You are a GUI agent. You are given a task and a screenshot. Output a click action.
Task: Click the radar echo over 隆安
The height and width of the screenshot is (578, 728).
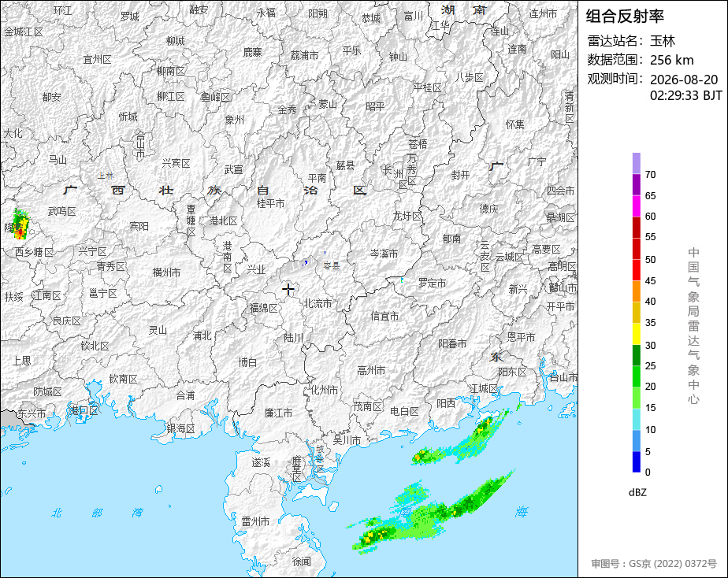pyautogui.click(x=20, y=224)
